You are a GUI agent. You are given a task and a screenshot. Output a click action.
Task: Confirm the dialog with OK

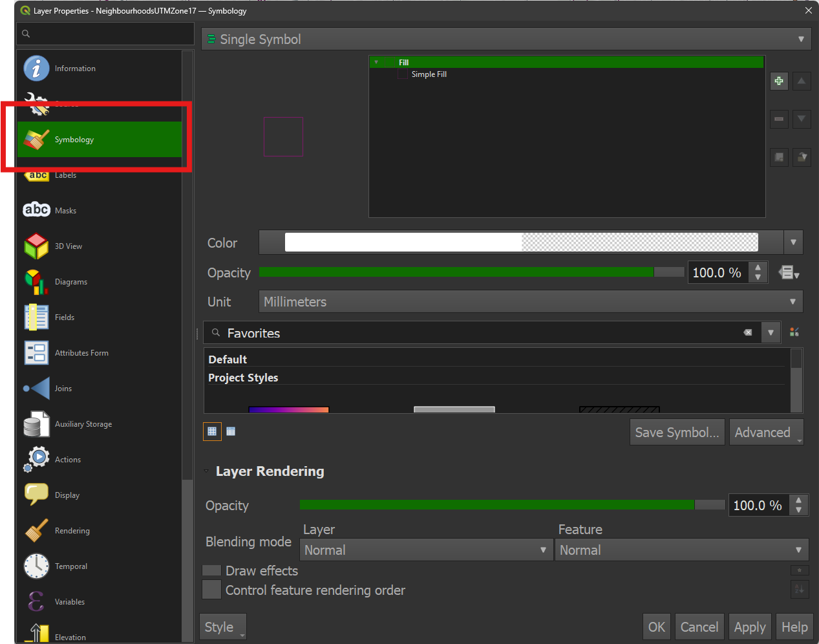coord(656,627)
